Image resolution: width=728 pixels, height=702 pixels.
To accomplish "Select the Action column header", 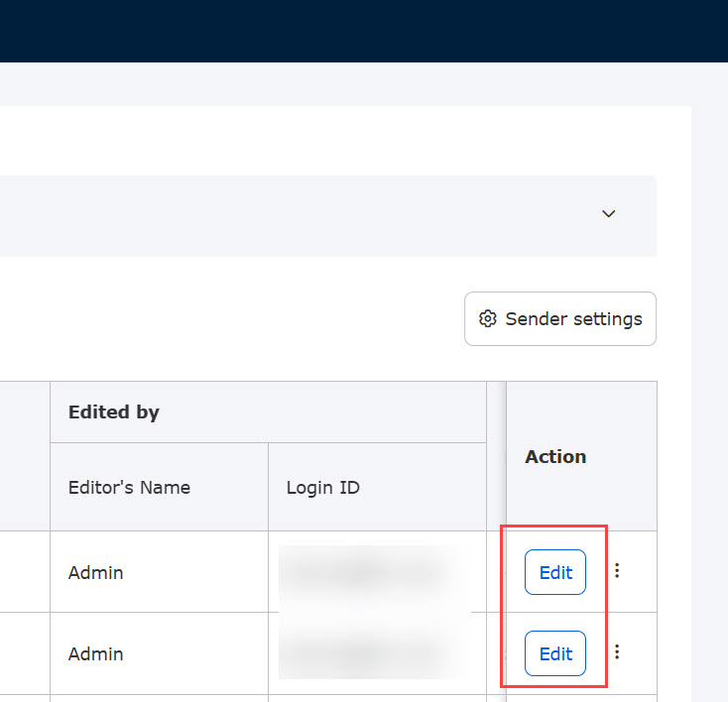I will (x=555, y=457).
